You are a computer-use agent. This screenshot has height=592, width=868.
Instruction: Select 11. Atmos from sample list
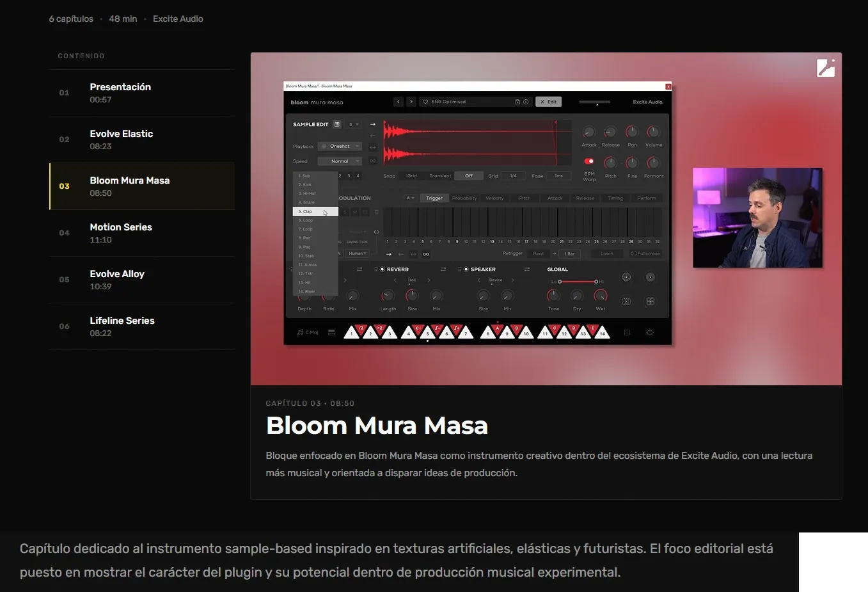tap(315, 264)
